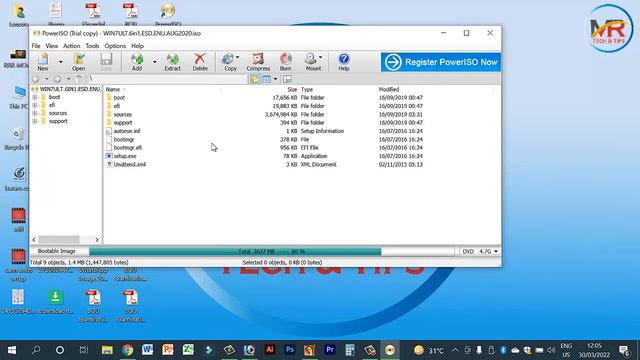
Task: Click the Register PowerISO Now banner
Action: [441, 62]
